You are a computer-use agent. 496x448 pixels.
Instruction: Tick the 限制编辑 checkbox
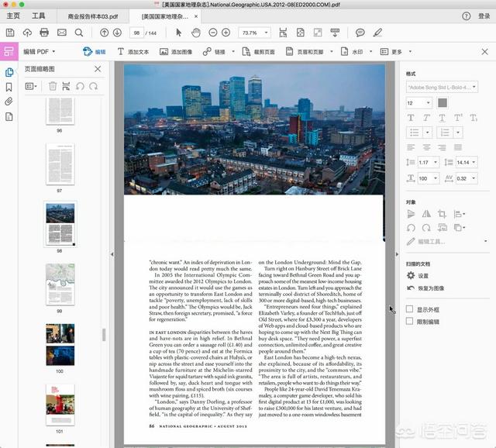tap(410, 321)
